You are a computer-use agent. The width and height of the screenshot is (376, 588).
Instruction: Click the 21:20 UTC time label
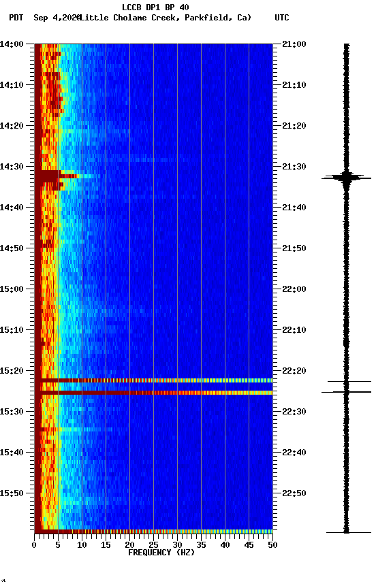point(294,126)
